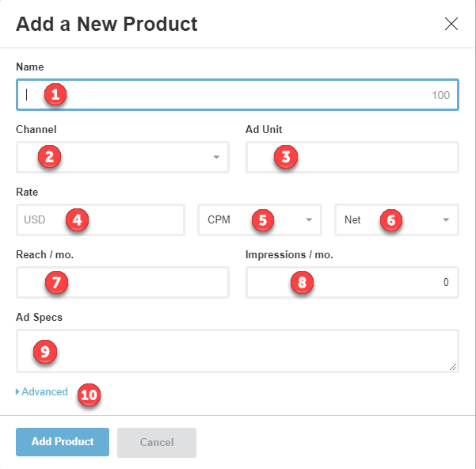Close the Add a New Product dialog
This screenshot has width=476, height=469.
pyautogui.click(x=451, y=24)
